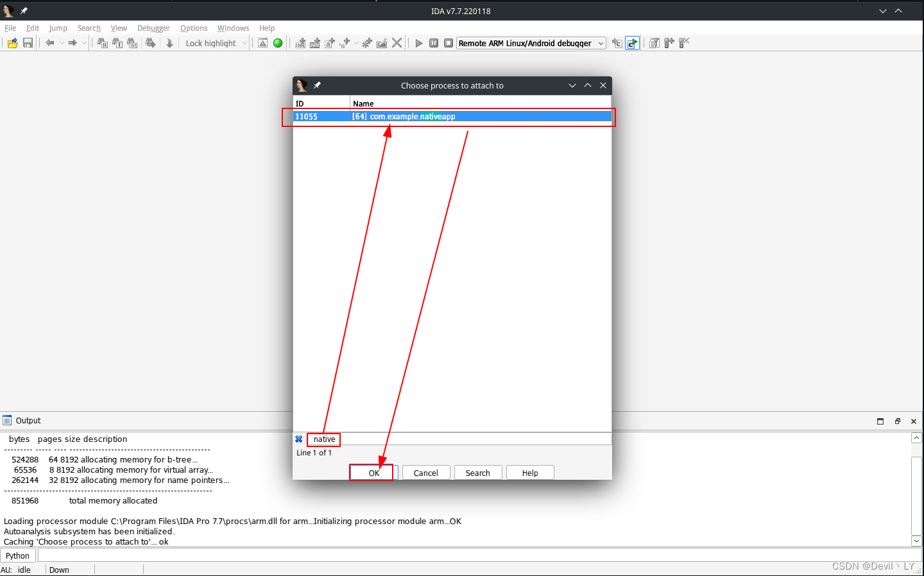The height and width of the screenshot is (576, 924).
Task: Click the search byte sequence binoculars icon
Action: click(132, 43)
